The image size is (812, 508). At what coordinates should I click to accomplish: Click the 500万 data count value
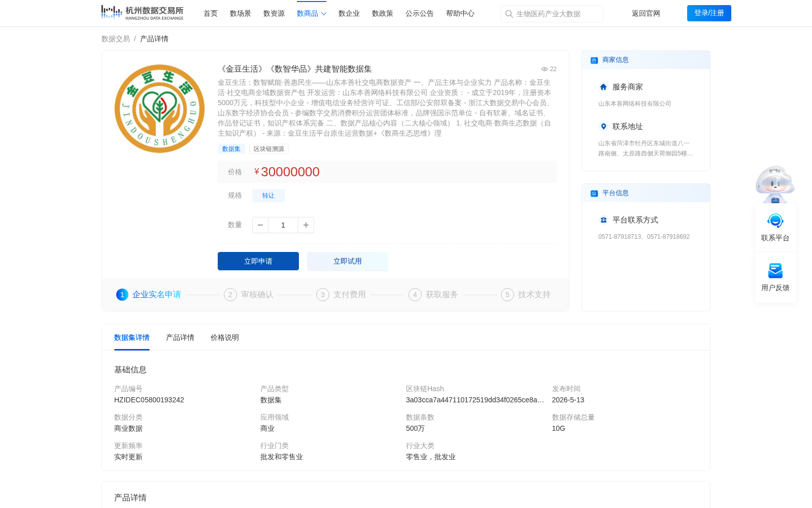tap(415, 428)
